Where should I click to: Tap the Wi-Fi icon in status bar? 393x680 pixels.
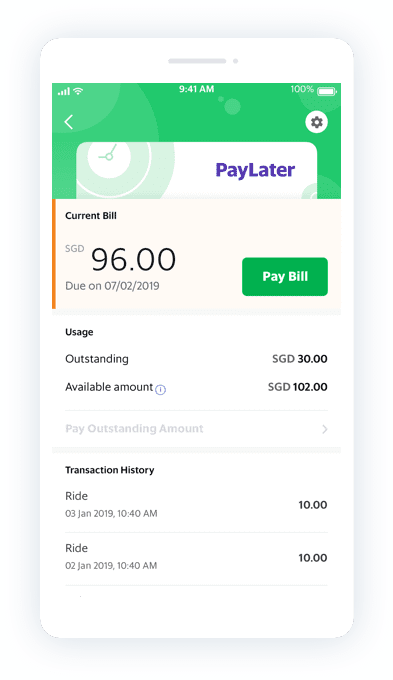(x=78, y=91)
